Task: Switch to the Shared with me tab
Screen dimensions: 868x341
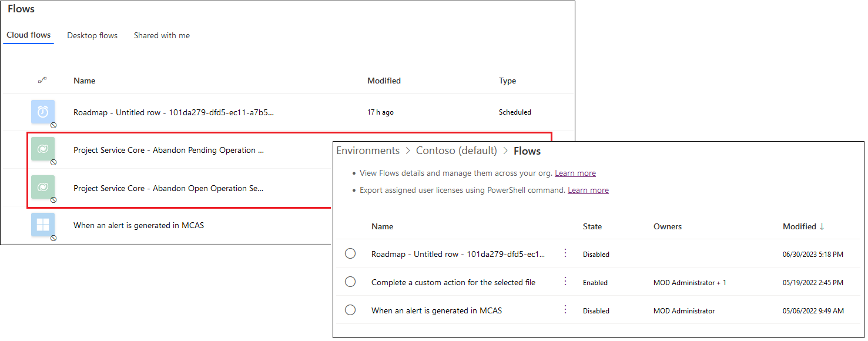Action: (x=162, y=36)
